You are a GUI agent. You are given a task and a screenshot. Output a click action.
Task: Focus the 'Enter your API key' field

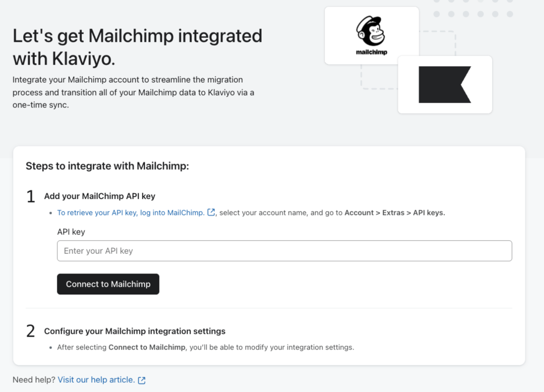click(284, 251)
